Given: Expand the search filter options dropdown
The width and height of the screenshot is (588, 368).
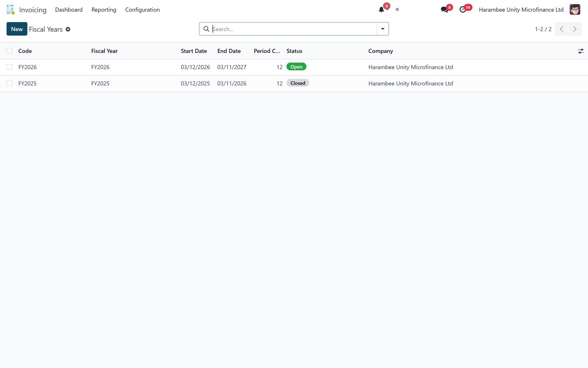Looking at the screenshot, I should (x=383, y=29).
